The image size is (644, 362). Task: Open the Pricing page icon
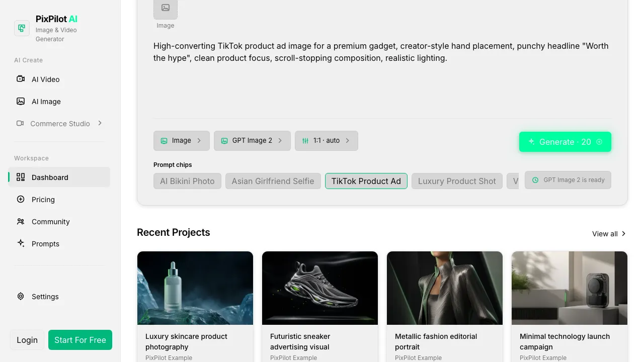coord(21,199)
